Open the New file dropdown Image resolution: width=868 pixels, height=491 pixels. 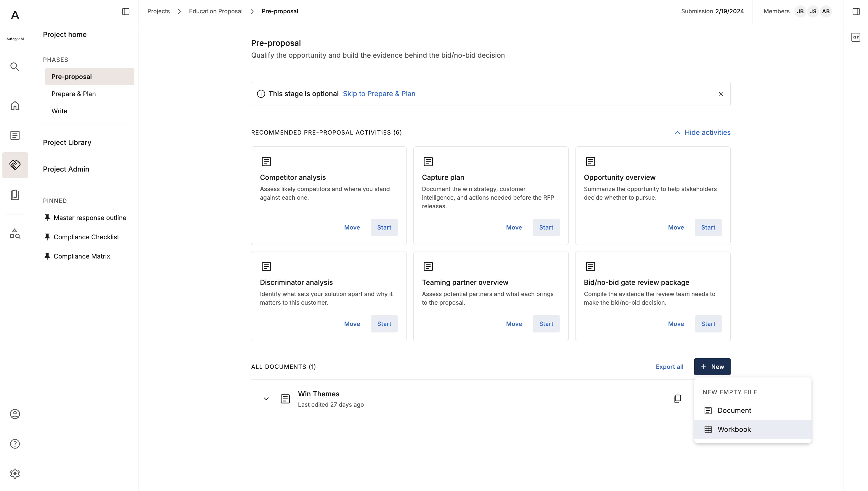coord(712,366)
